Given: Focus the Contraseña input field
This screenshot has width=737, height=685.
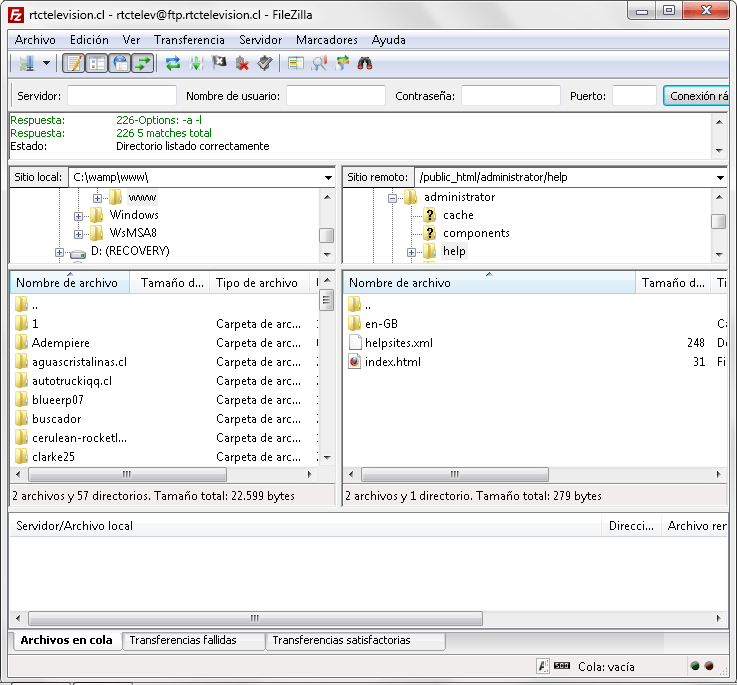Looking at the screenshot, I should (x=511, y=96).
